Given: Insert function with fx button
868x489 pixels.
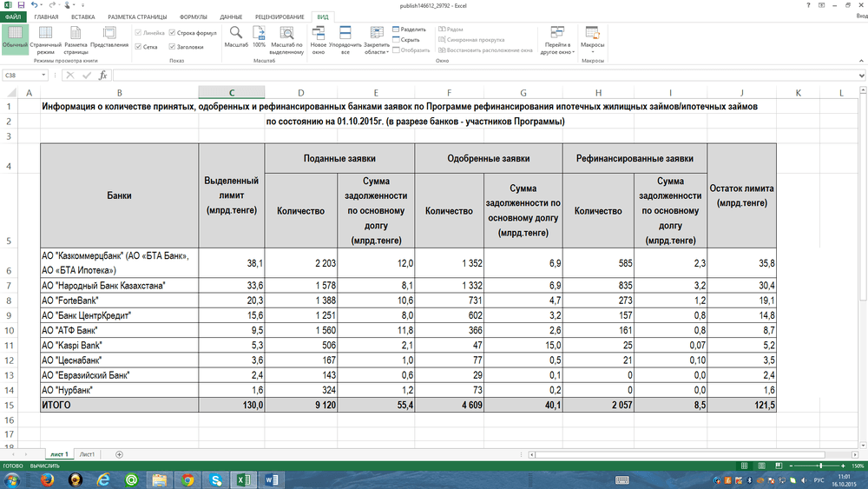Looking at the screenshot, I should point(103,76).
